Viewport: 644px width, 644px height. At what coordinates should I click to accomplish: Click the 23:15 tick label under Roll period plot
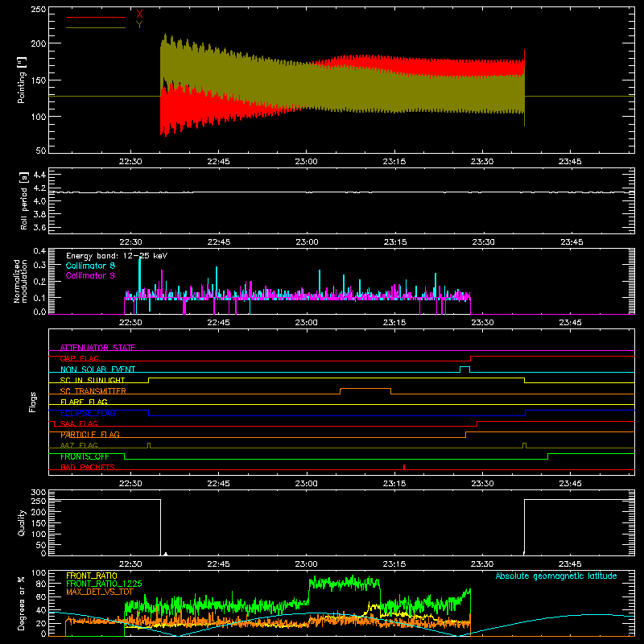click(395, 242)
